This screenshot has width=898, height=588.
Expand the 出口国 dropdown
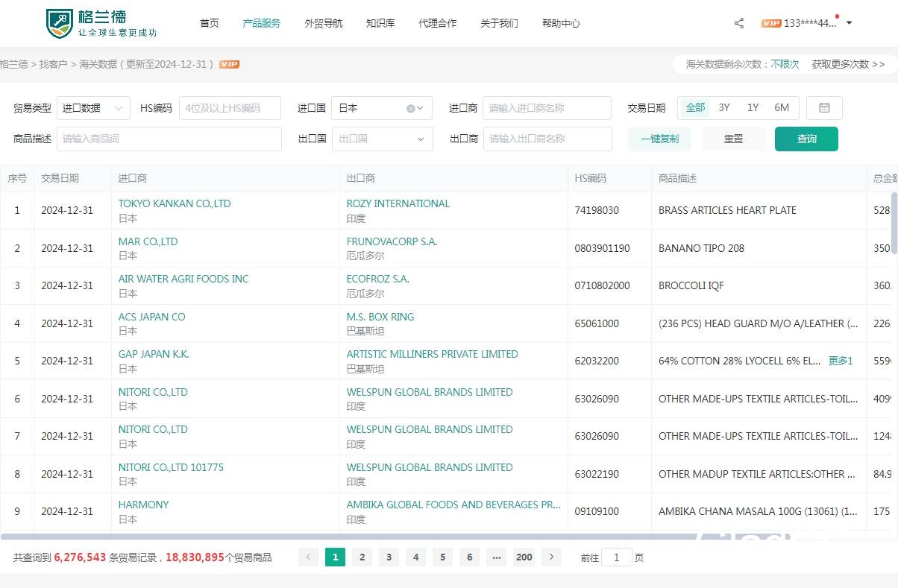click(382, 139)
